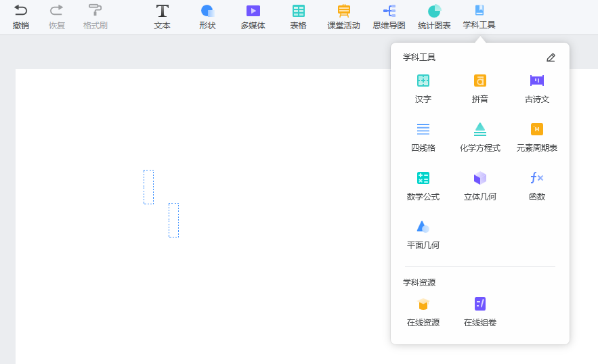Image resolution: width=598 pixels, height=364 pixels.
Task: Open Chemical Equation (化学方程式) tool
Action: click(x=480, y=137)
